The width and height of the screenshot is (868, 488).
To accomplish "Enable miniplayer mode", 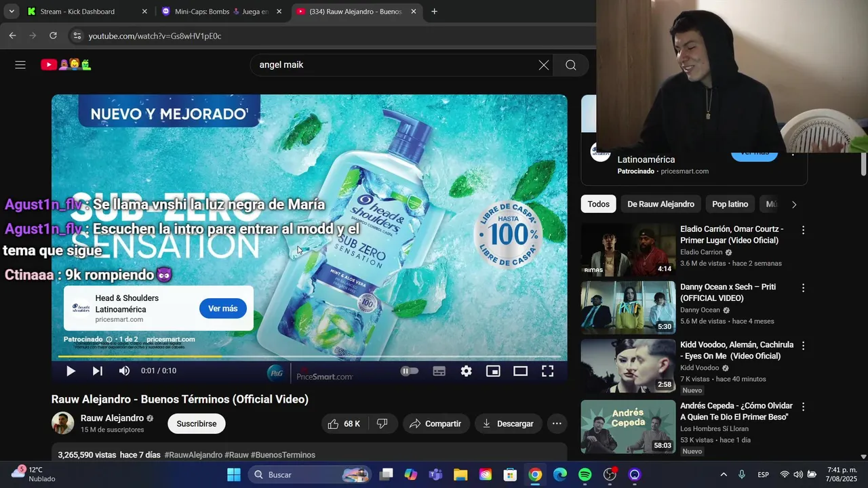I will 493,371.
